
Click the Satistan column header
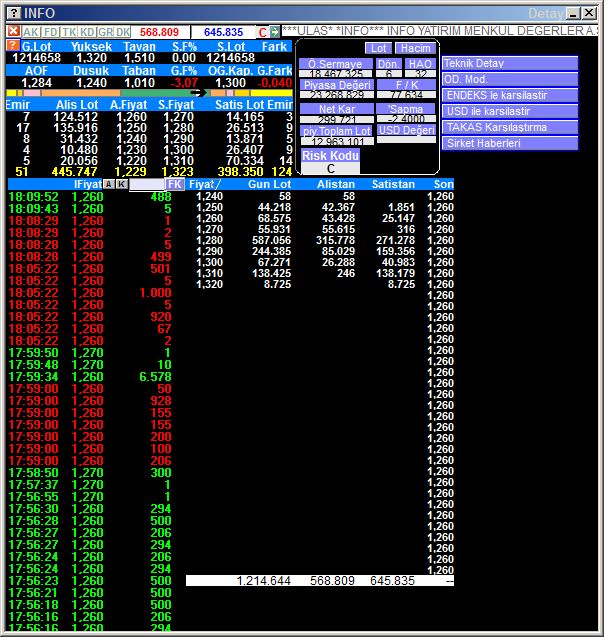[393, 184]
